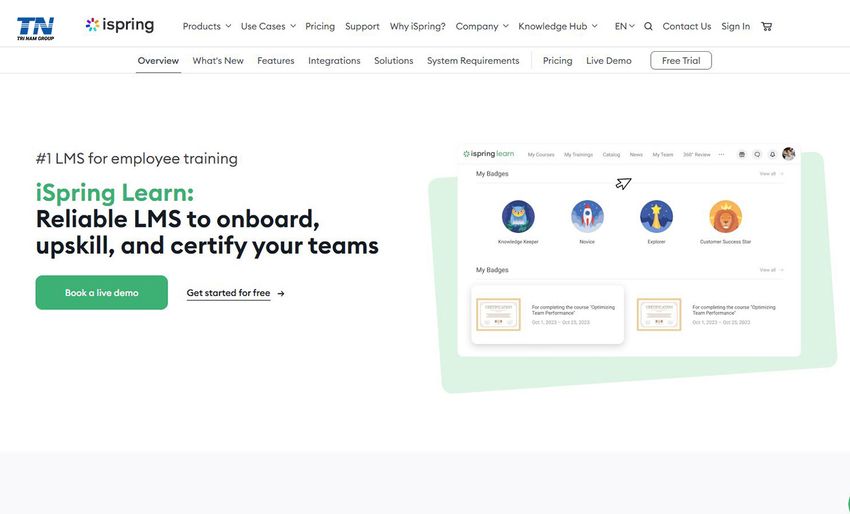Click the three-dots more icon in demo image

pos(721,155)
